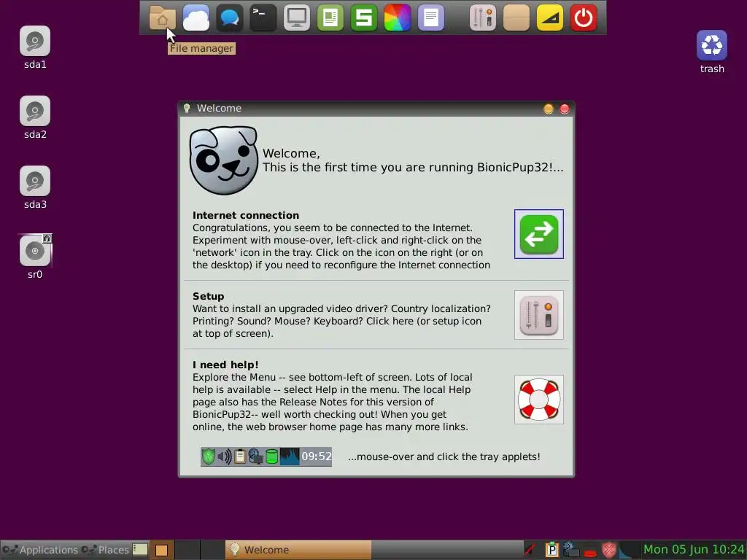
Task: Click the crossed-out red tray icon
Action: pyautogui.click(x=530, y=550)
